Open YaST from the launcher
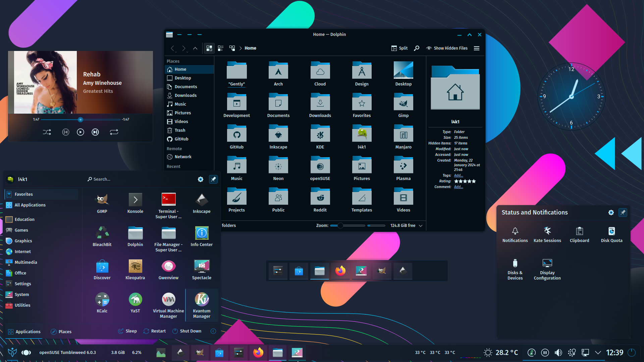This screenshot has height=362, width=644. (135, 303)
